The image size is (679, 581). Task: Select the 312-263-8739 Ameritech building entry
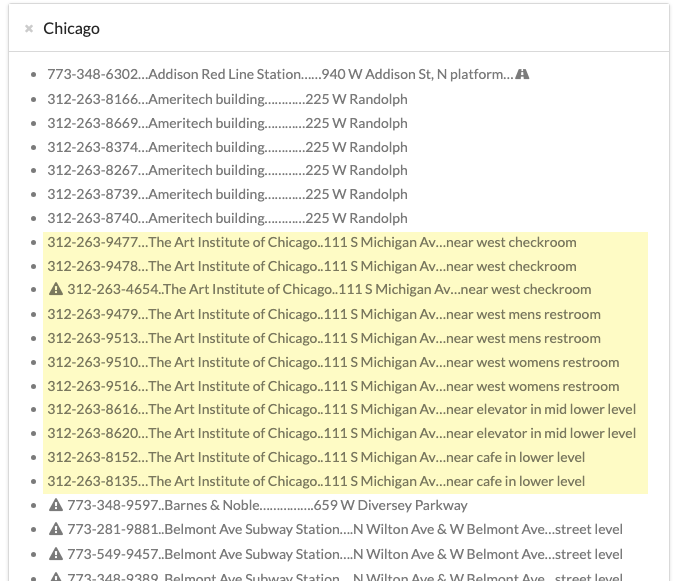227,194
